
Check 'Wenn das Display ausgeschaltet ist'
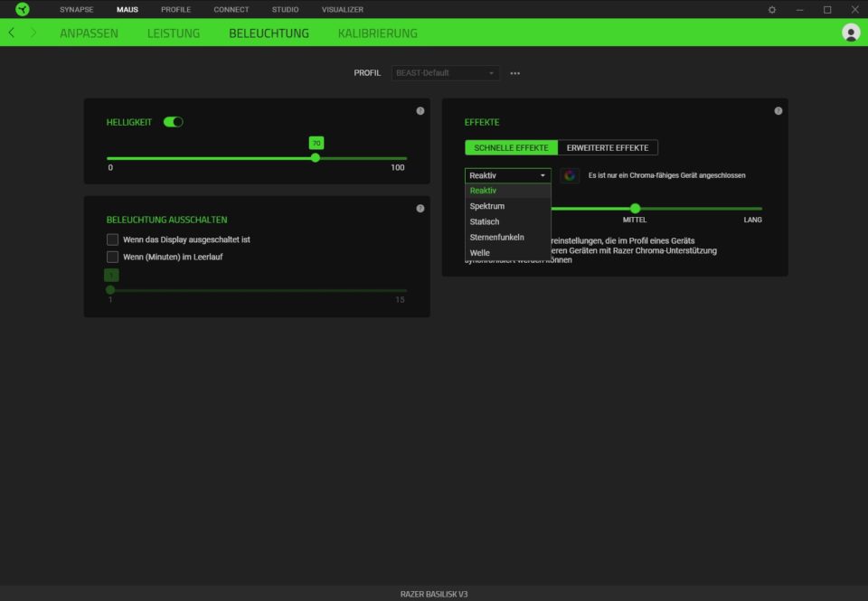click(x=113, y=239)
